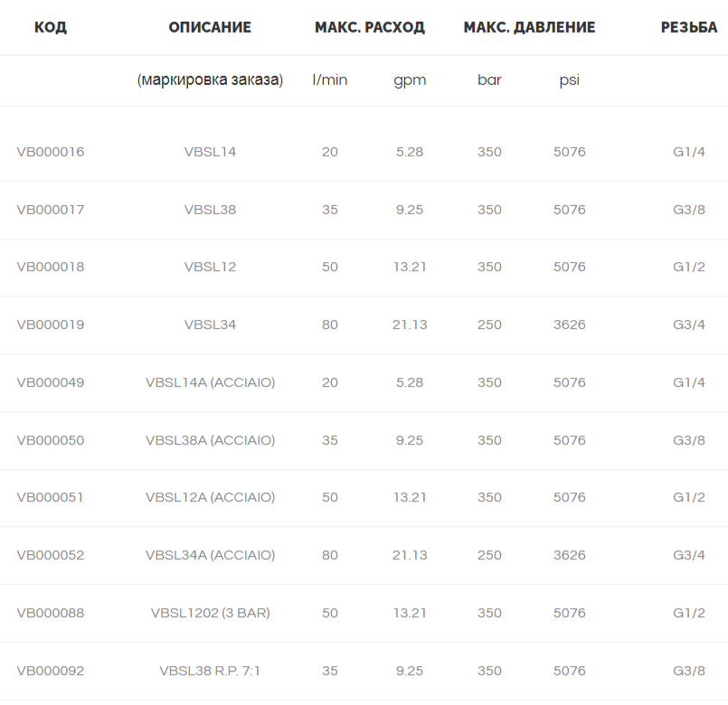The width and height of the screenshot is (728, 705).
Task: Click the VBSL1202 (3 BAR) description
Action: (211, 613)
